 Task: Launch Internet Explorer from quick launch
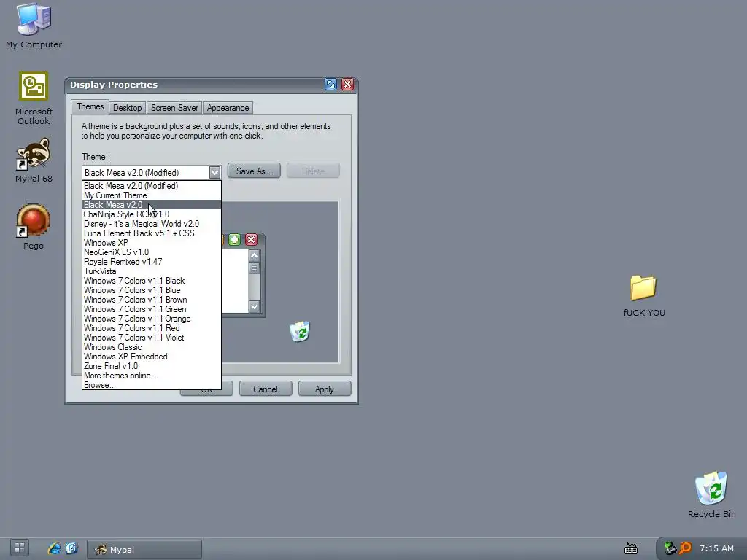coord(54,548)
